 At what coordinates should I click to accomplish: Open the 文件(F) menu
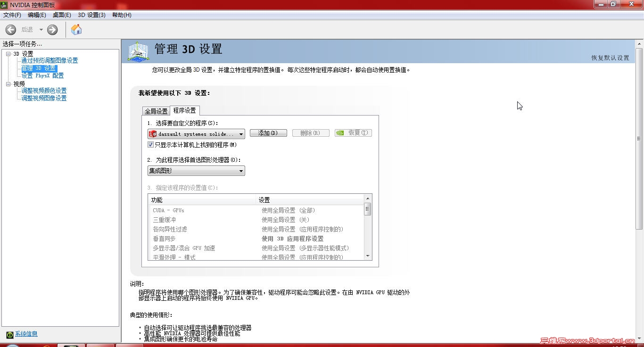pyautogui.click(x=12, y=15)
